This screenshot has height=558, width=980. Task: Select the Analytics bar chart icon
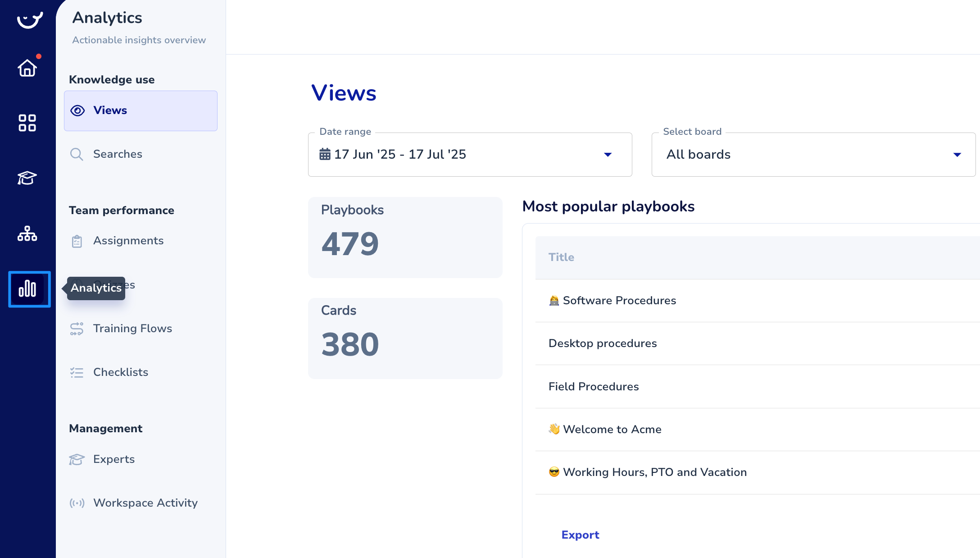(x=28, y=289)
